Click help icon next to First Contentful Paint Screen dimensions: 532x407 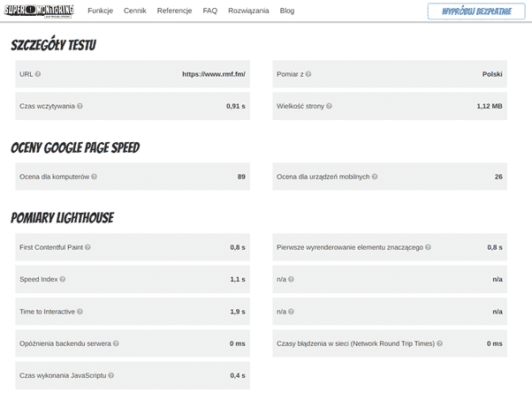coord(87,247)
